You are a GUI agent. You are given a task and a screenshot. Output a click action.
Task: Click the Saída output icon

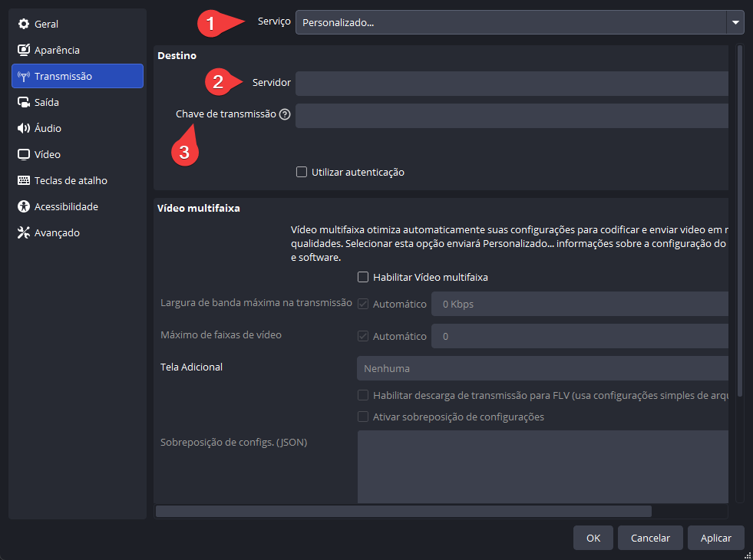click(23, 103)
